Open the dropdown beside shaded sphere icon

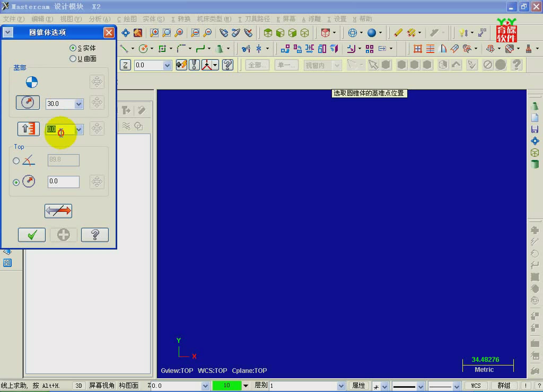click(380, 33)
